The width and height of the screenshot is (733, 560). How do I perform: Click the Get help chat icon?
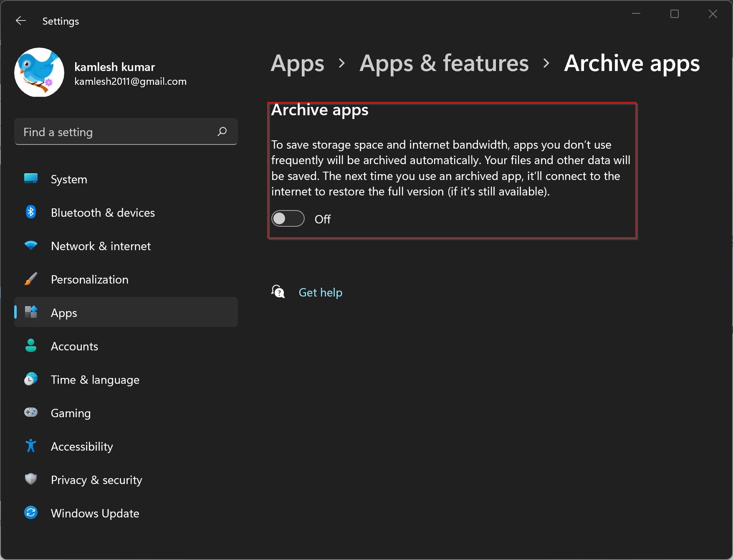(x=278, y=291)
